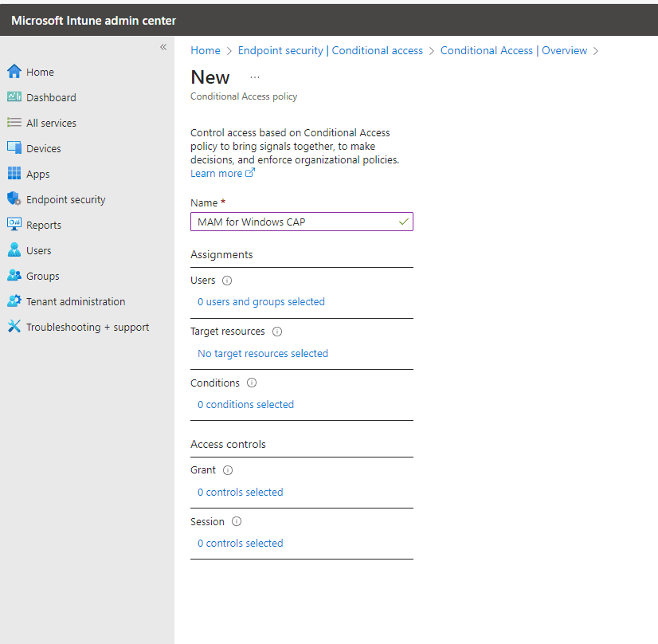Open the Reports icon in sidebar
658x644 pixels.
14,225
